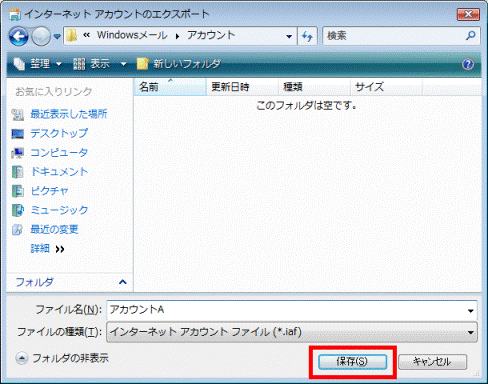Click the キャンセル button
488x384 pixels.
coord(432,362)
